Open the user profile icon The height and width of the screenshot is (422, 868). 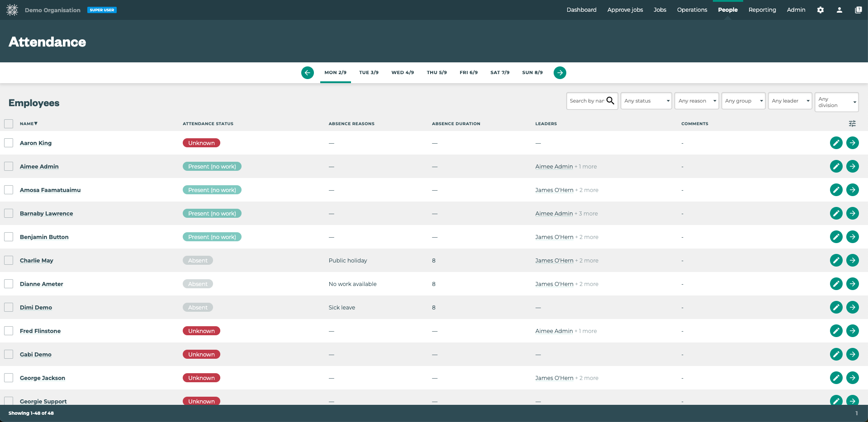[x=840, y=9]
